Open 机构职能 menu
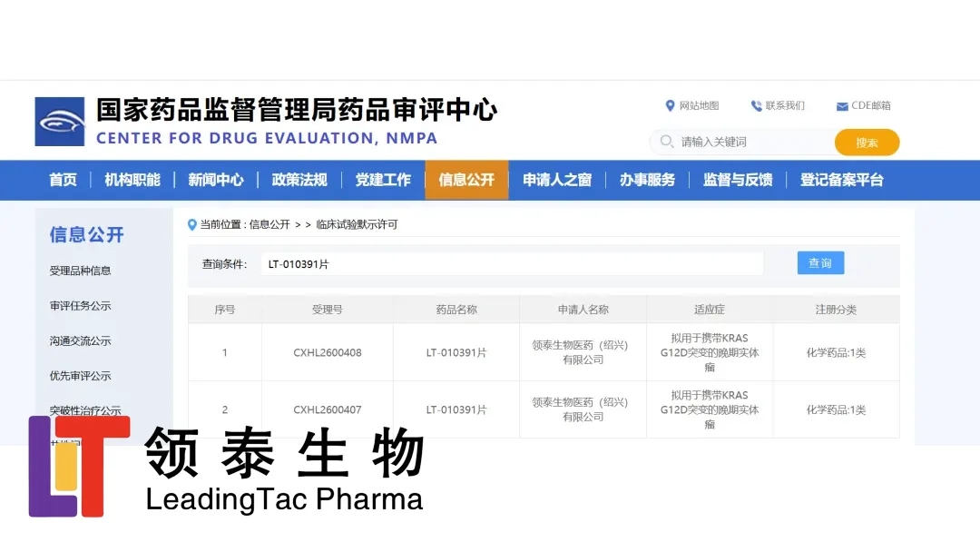This screenshot has width=980, height=552. [x=132, y=180]
